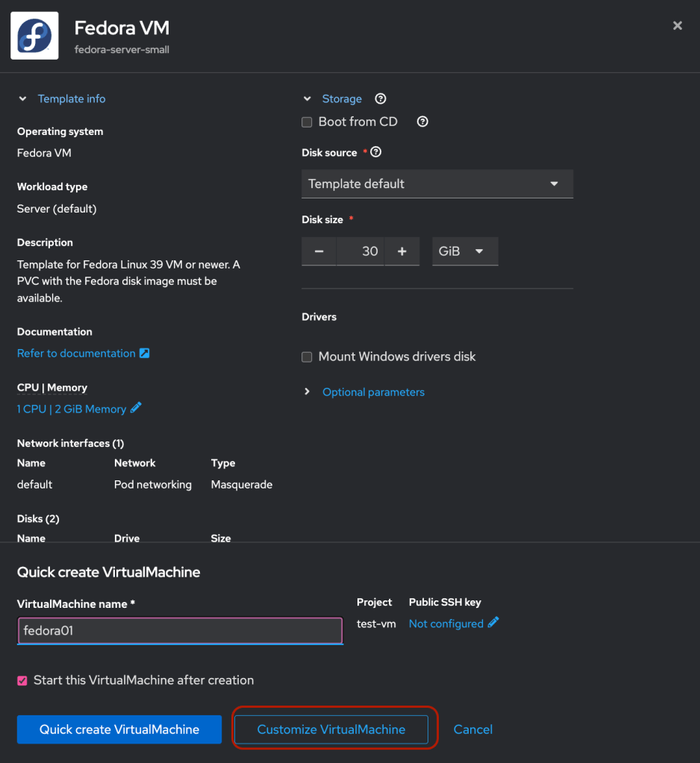Uncheck Start this VirtualMachine after creation
This screenshot has height=763, width=700.
[x=22, y=680]
